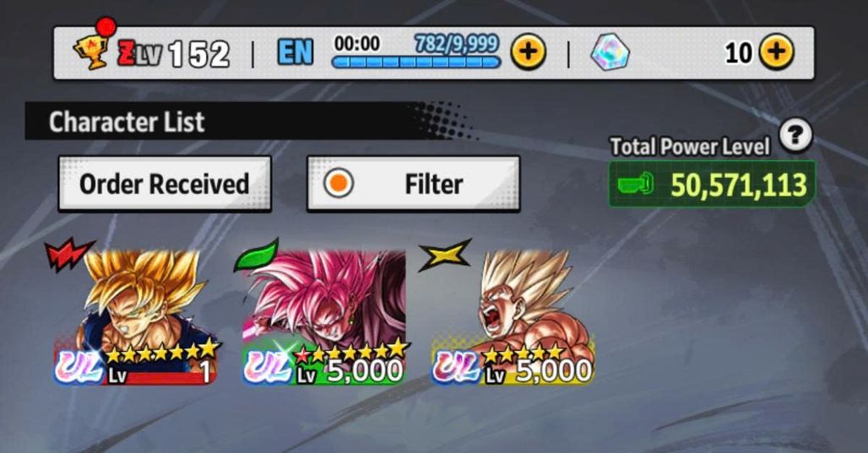Open the Order Received sort dropdown
Viewport: 868px width, 453px height.
(x=165, y=184)
